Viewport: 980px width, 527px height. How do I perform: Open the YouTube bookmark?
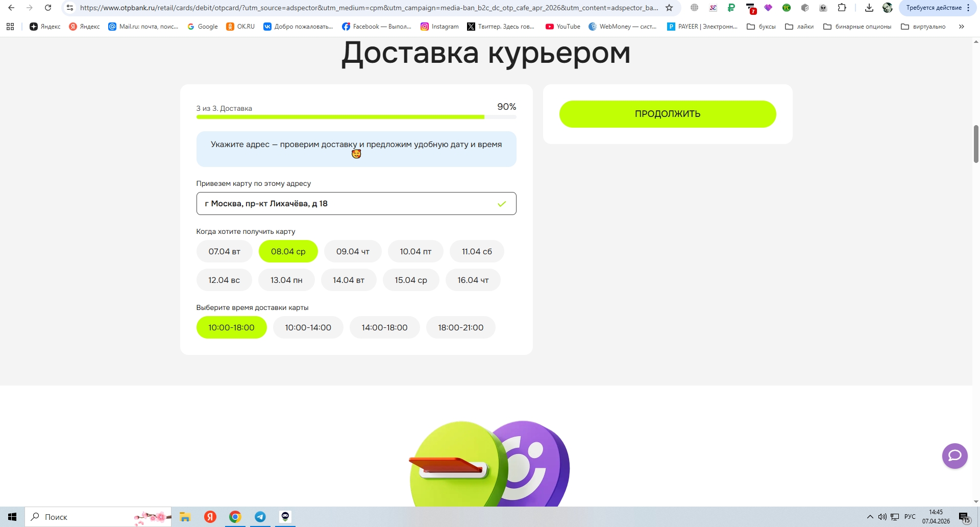point(563,27)
